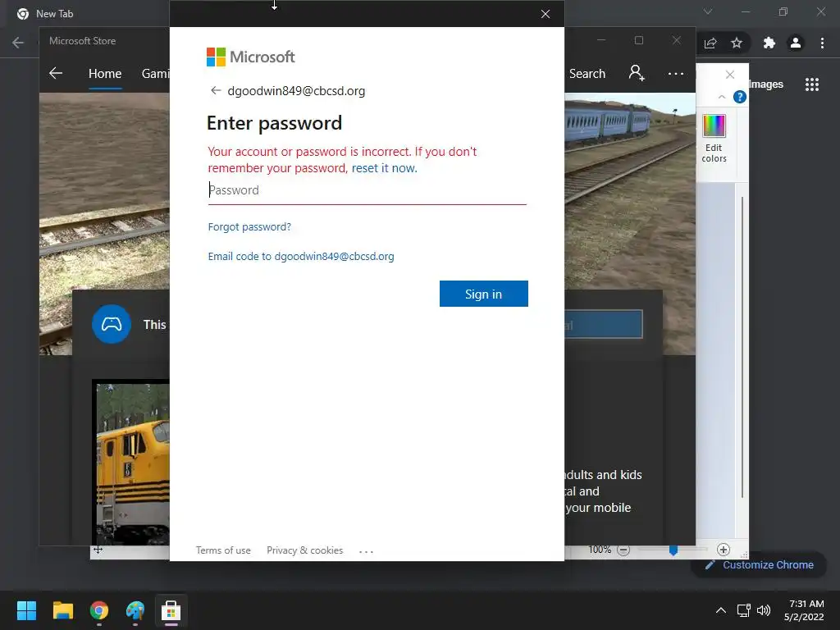Click the volume speaker icon

[764, 610]
